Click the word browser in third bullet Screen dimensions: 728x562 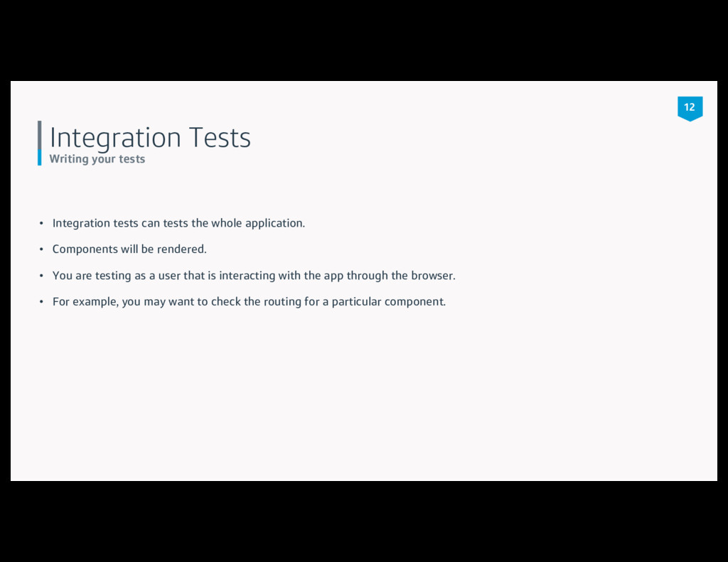pos(432,276)
